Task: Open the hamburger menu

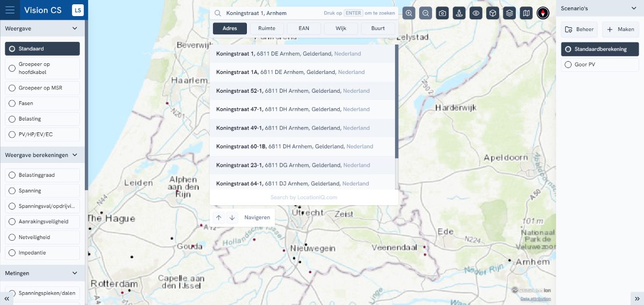Action: tap(10, 10)
